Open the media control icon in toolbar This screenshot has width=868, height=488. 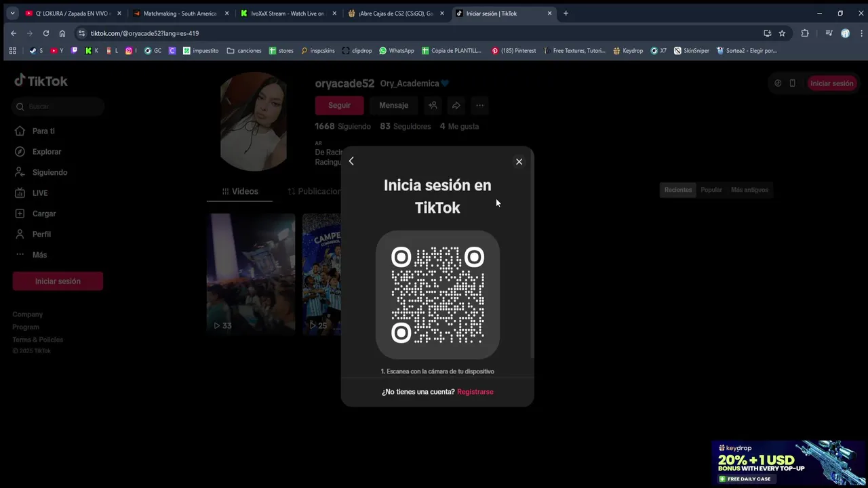(x=829, y=33)
